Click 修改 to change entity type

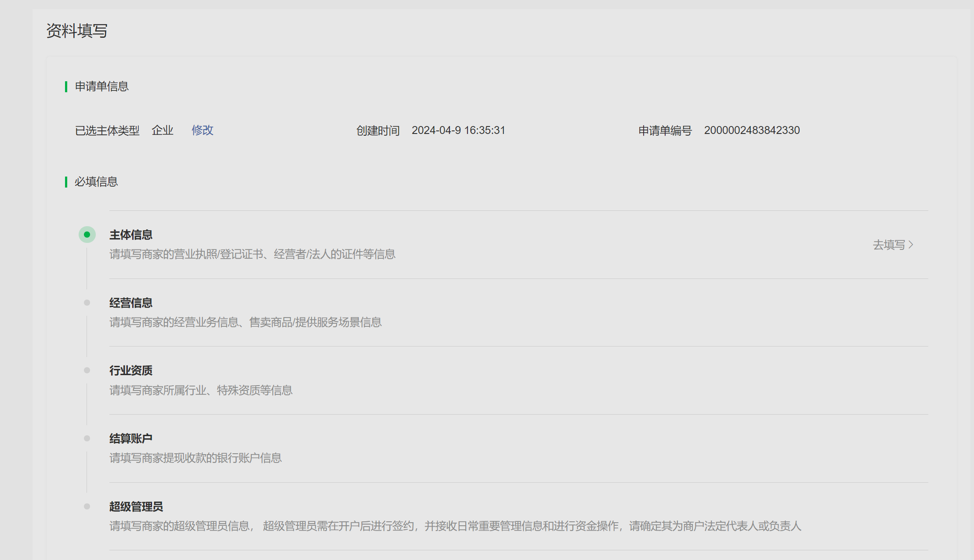tap(202, 130)
